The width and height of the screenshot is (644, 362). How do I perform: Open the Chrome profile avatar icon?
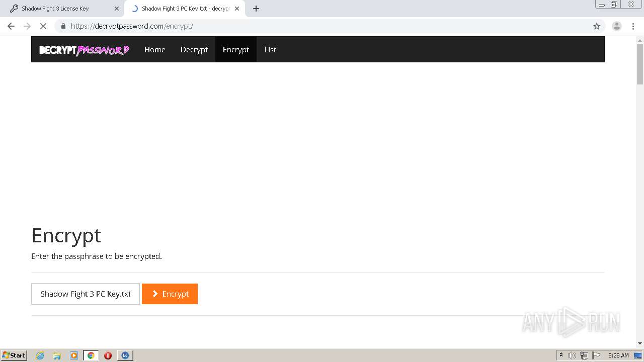pos(617,26)
